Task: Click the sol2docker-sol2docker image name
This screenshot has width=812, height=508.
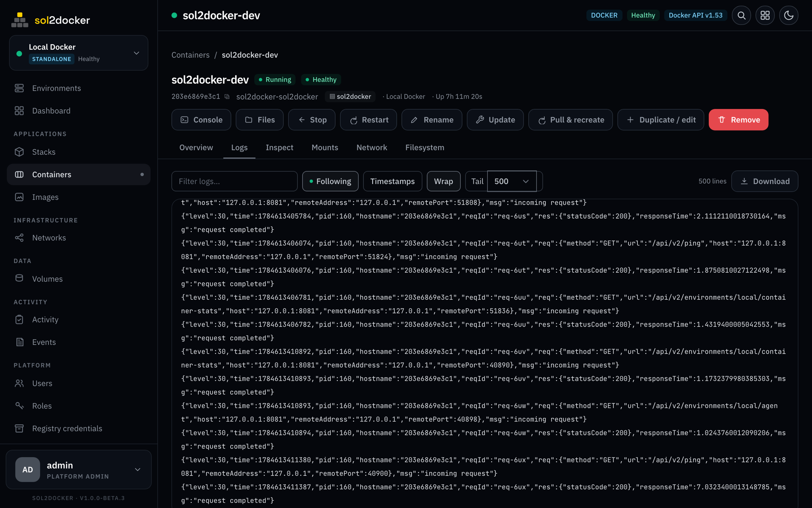Action: pos(277,97)
